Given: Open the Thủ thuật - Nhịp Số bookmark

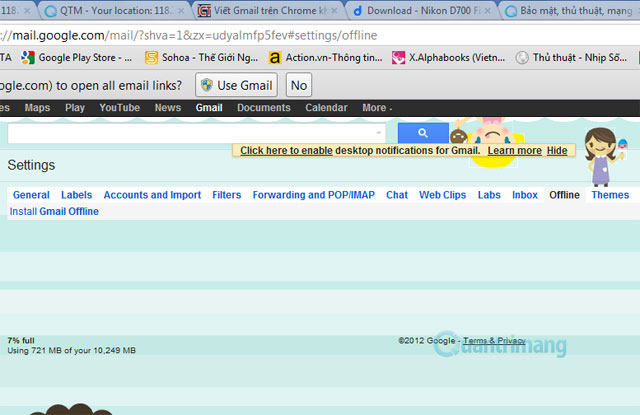Looking at the screenshot, I should click(x=571, y=58).
